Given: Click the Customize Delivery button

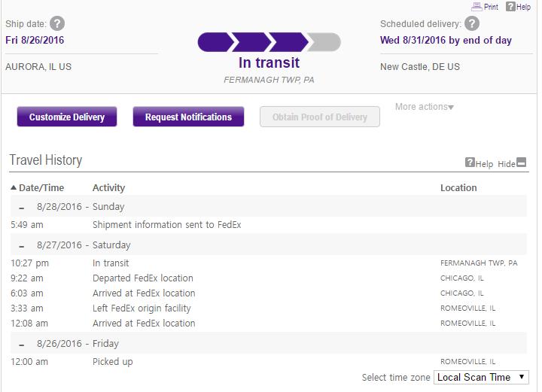Looking at the screenshot, I should [x=67, y=117].
